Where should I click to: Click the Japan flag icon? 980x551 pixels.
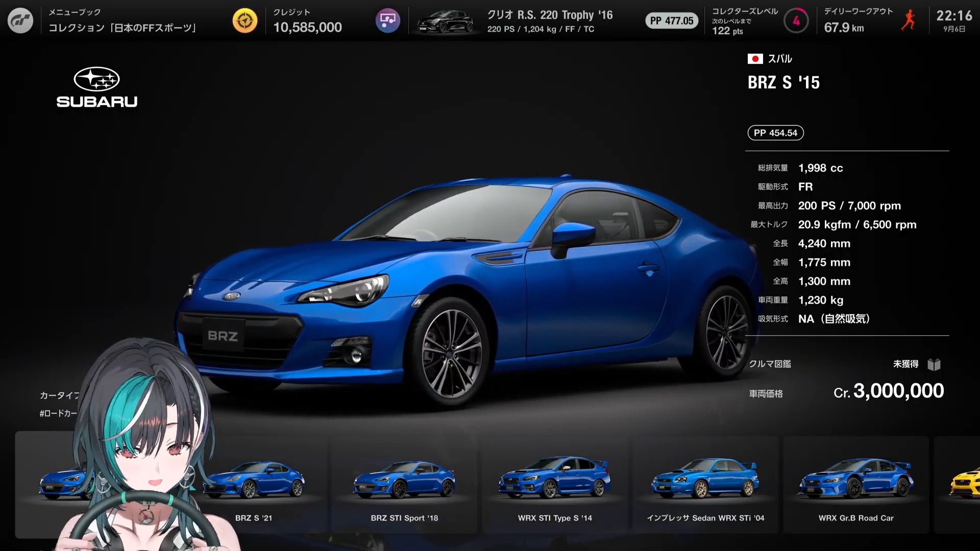click(x=755, y=59)
